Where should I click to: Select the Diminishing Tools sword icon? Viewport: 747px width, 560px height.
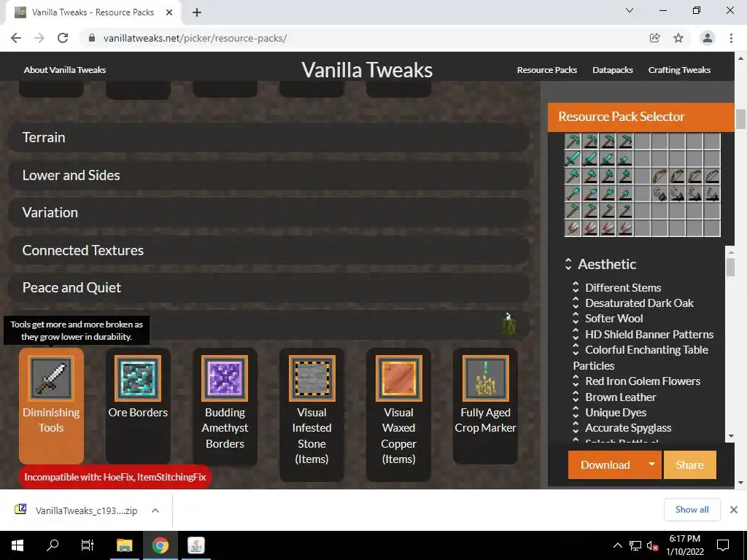[x=51, y=378]
